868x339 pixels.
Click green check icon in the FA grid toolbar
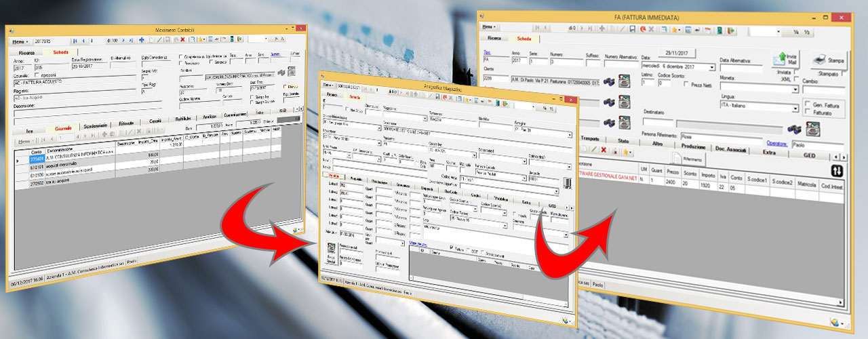593,148
